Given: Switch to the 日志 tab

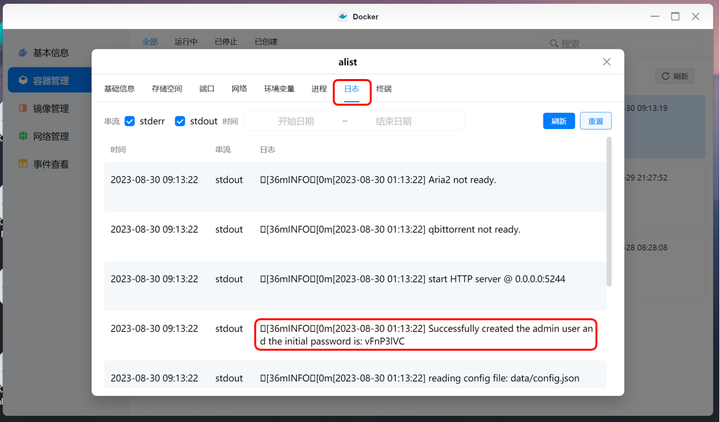Looking at the screenshot, I should coord(352,89).
